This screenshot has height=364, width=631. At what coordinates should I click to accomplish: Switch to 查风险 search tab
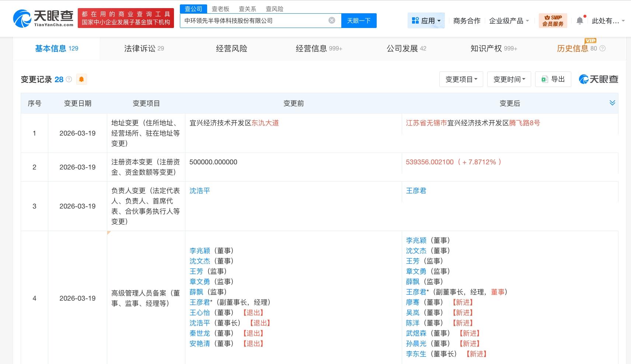tap(275, 9)
